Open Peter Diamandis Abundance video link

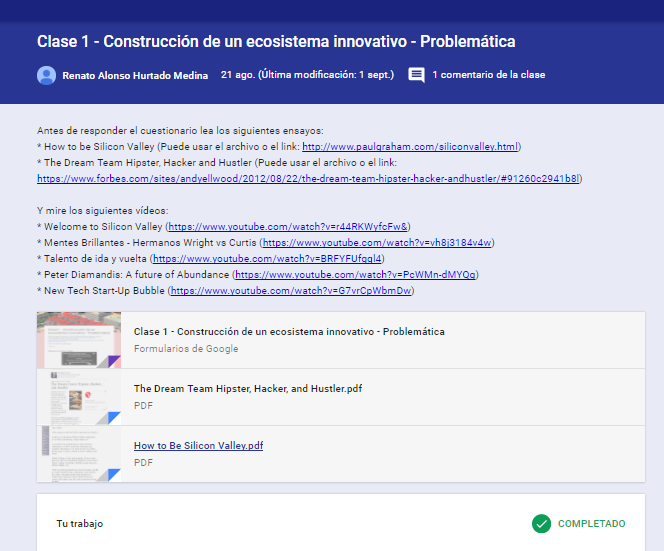coord(355,274)
